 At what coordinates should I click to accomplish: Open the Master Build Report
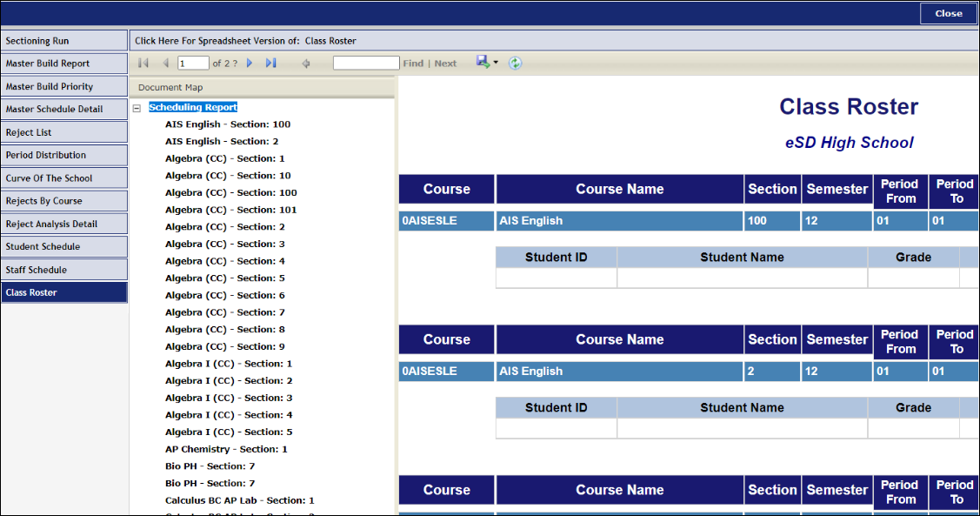click(x=64, y=64)
